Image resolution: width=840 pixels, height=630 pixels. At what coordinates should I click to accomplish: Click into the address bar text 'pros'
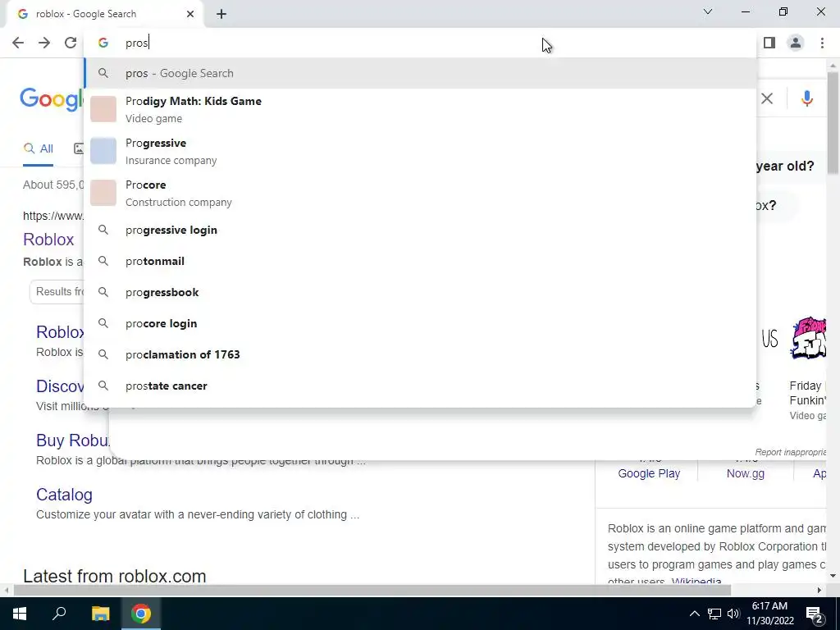[x=137, y=43]
